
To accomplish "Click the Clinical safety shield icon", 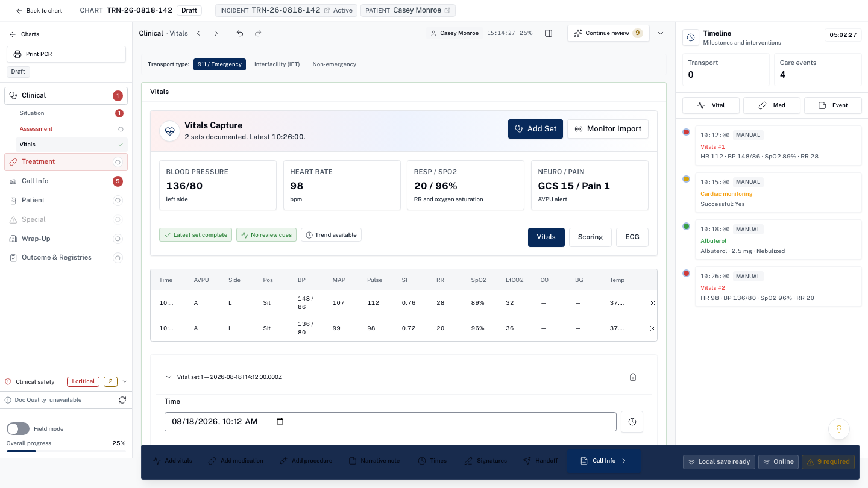I will pos(8,381).
